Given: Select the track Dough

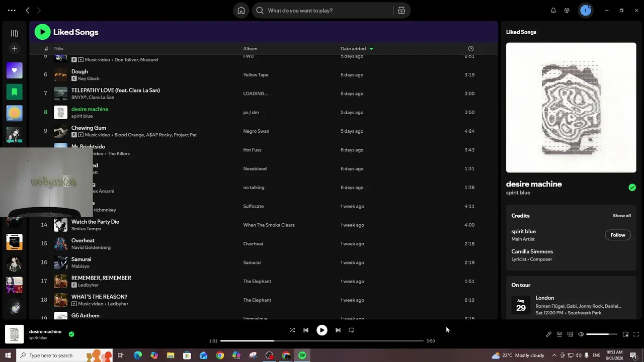Looking at the screenshot, I should tap(79, 72).
